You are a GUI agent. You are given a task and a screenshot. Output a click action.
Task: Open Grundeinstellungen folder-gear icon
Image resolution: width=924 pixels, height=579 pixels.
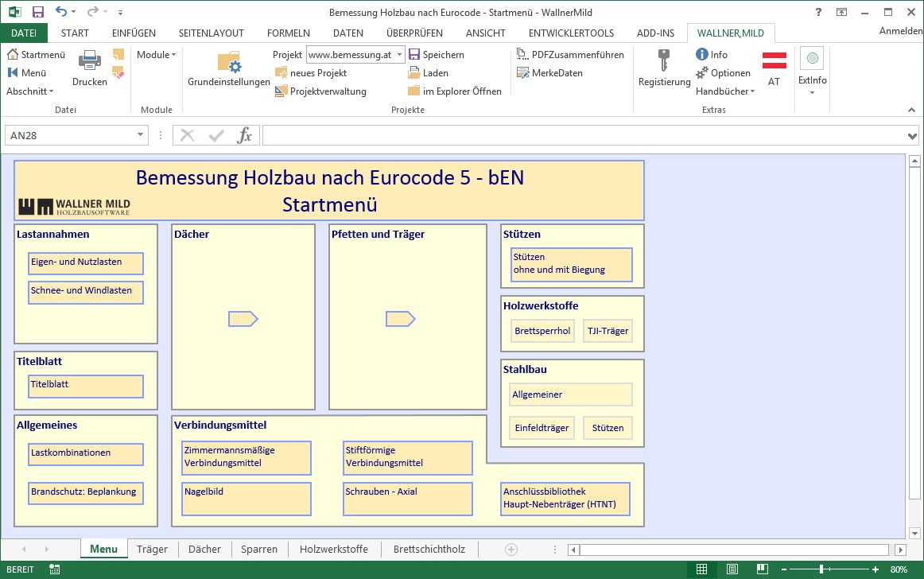(229, 63)
